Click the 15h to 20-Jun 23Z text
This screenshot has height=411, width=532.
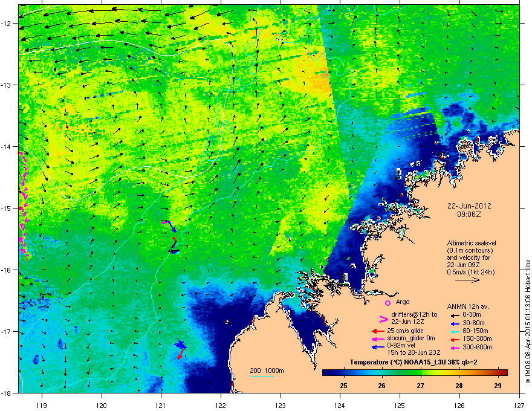[x=414, y=352]
